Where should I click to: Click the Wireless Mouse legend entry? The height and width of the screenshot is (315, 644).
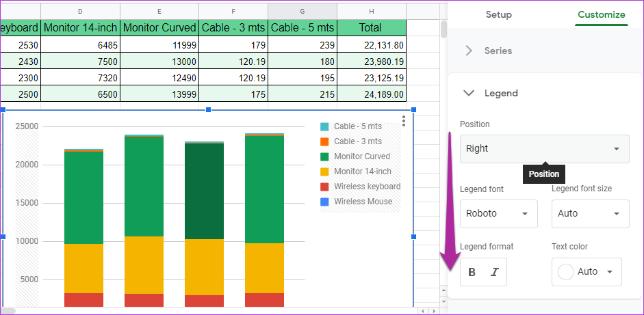[363, 202]
